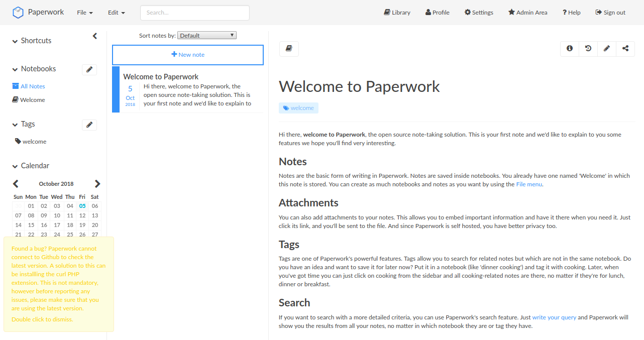Select day 08 in the calendar
The image size is (644, 340).
[31, 215]
